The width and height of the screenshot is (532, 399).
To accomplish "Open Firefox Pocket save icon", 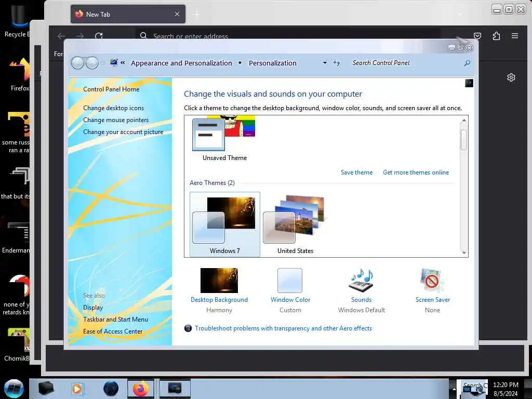I will (477, 36).
